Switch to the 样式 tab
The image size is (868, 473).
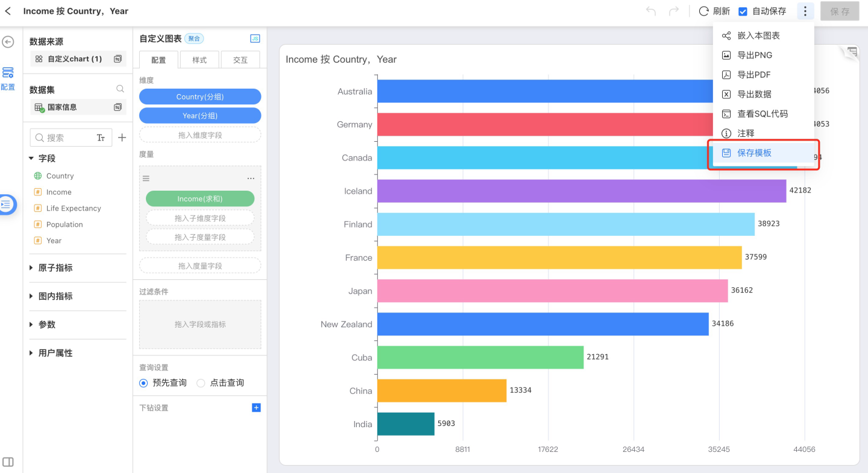200,60
